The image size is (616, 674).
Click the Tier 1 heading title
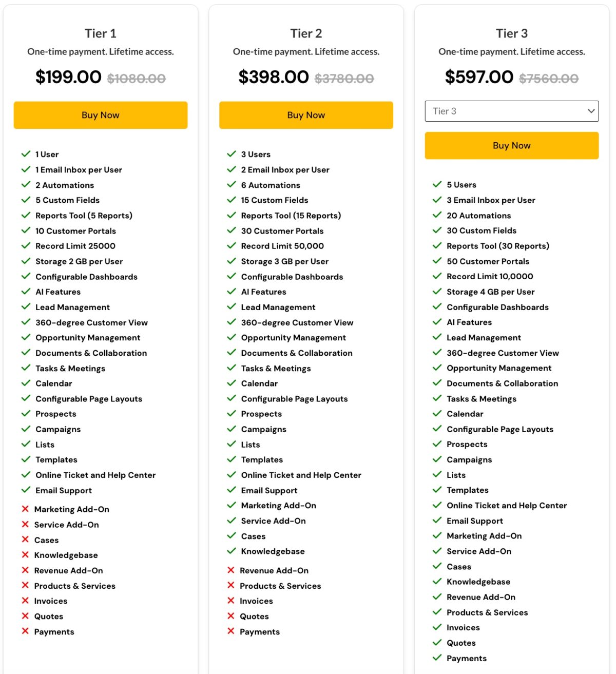[101, 33]
